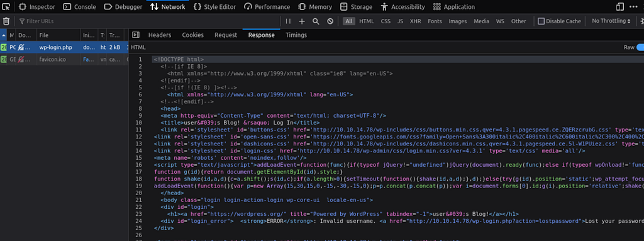Select the Response details tab
Screen dimensions: 644x241
(261, 35)
